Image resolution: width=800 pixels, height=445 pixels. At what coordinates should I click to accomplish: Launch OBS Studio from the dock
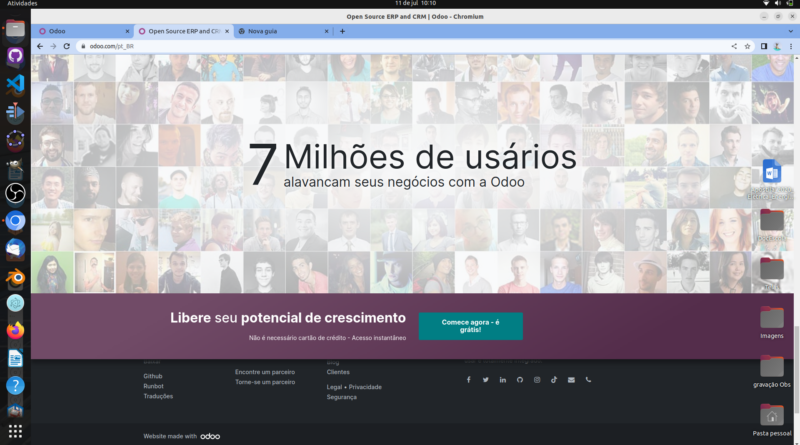click(15, 193)
